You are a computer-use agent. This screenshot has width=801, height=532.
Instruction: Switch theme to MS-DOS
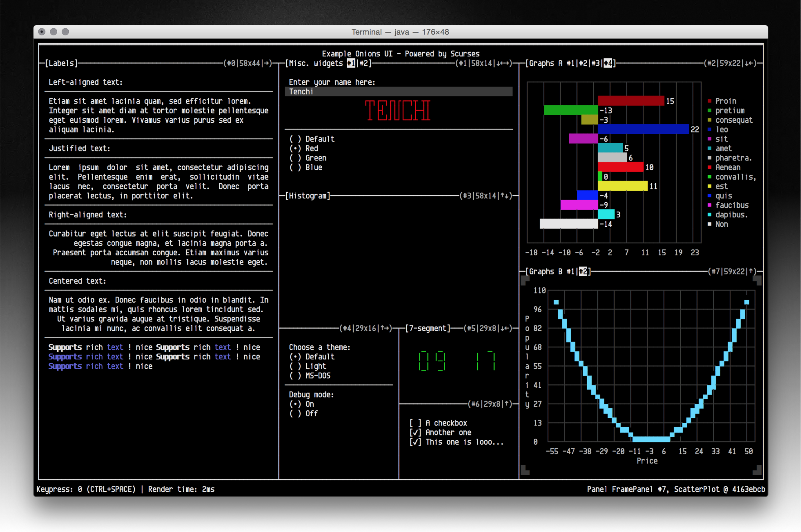coord(310,376)
